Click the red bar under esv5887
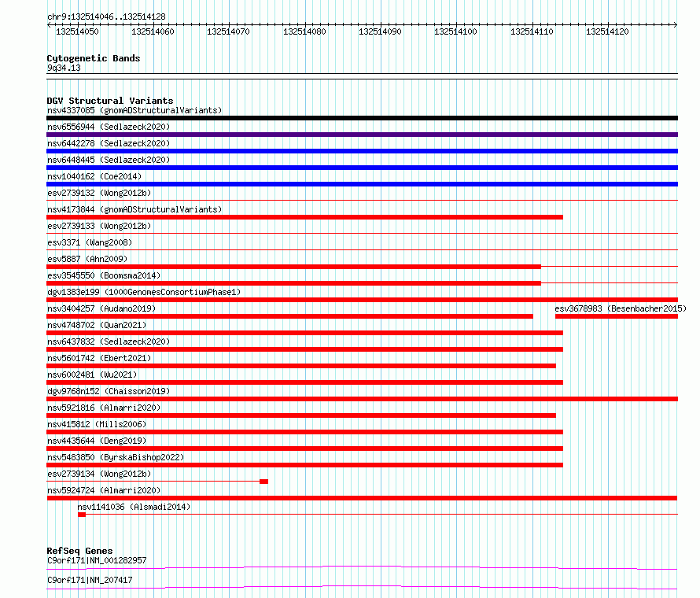The image size is (700, 598). 293,267
